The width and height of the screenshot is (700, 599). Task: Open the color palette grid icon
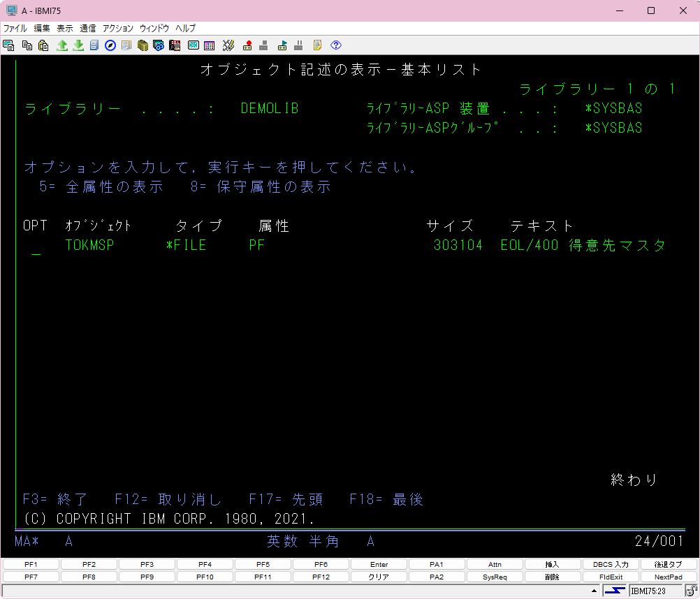(x=210, y=45)
